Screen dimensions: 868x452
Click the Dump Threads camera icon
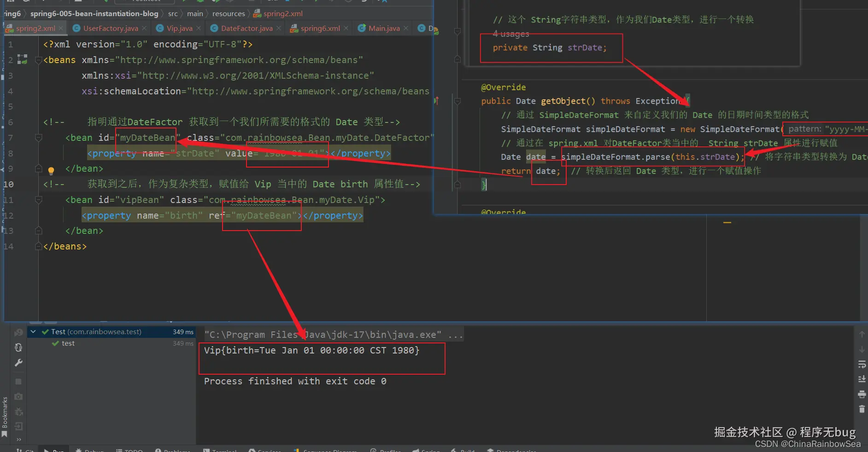tap(18, 396)
